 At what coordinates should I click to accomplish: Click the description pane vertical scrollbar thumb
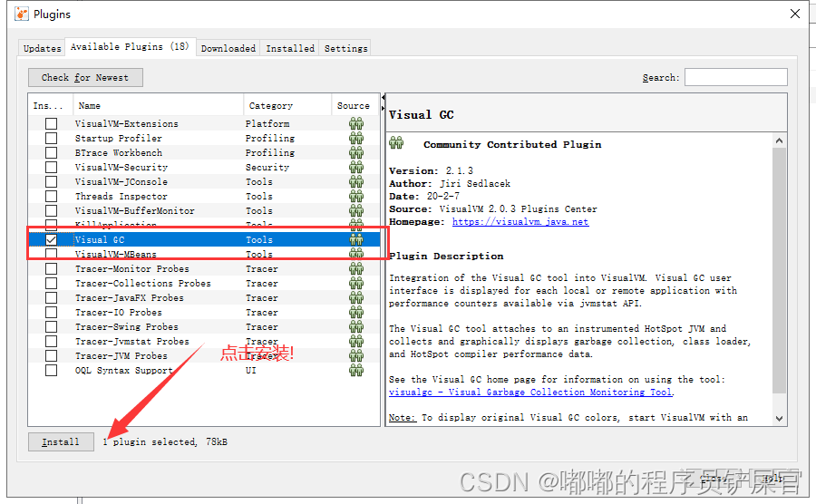pos(779,270)
